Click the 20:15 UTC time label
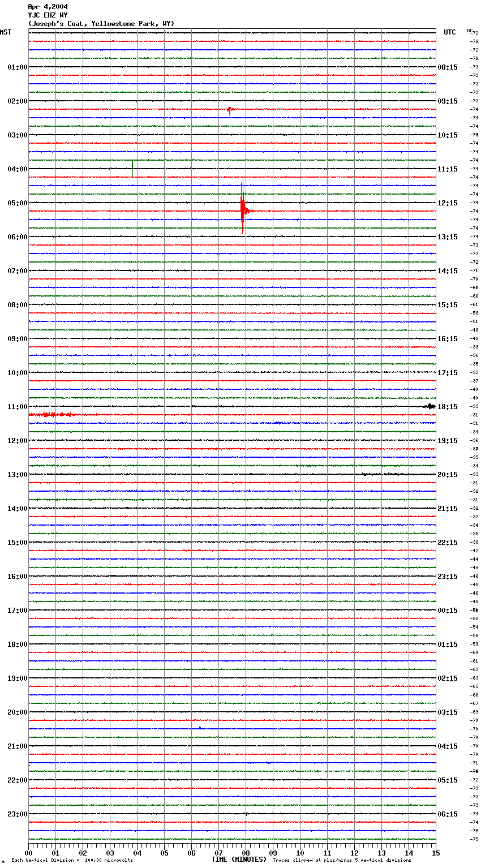The image size is (481, 868). [x=448, y=475]
